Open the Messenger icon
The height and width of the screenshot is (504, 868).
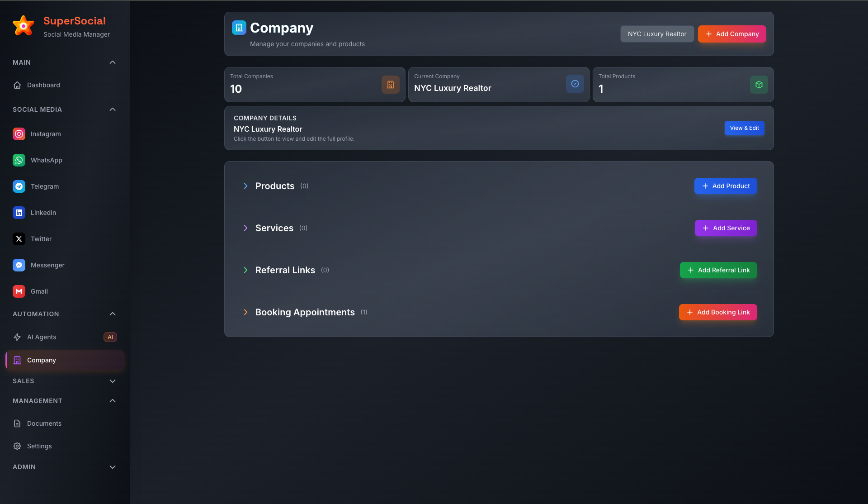pyautogui.click(x=19, y=265)
